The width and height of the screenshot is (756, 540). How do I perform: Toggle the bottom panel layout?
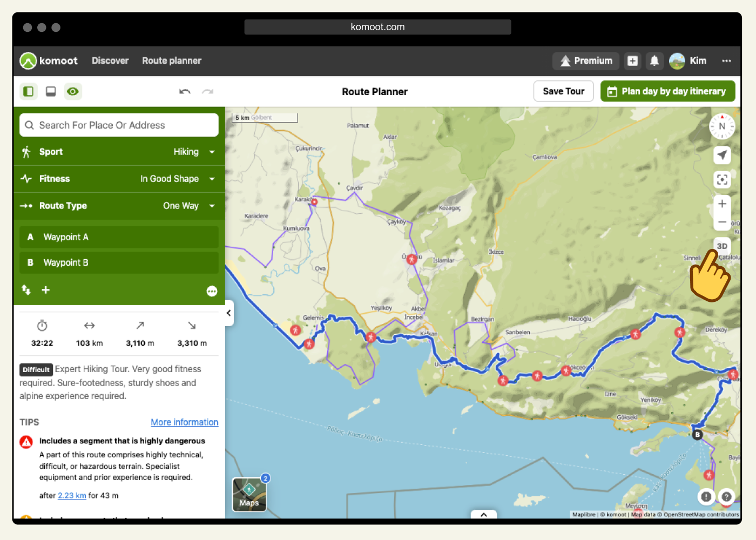pyautogui.click(x=51, y=91)
